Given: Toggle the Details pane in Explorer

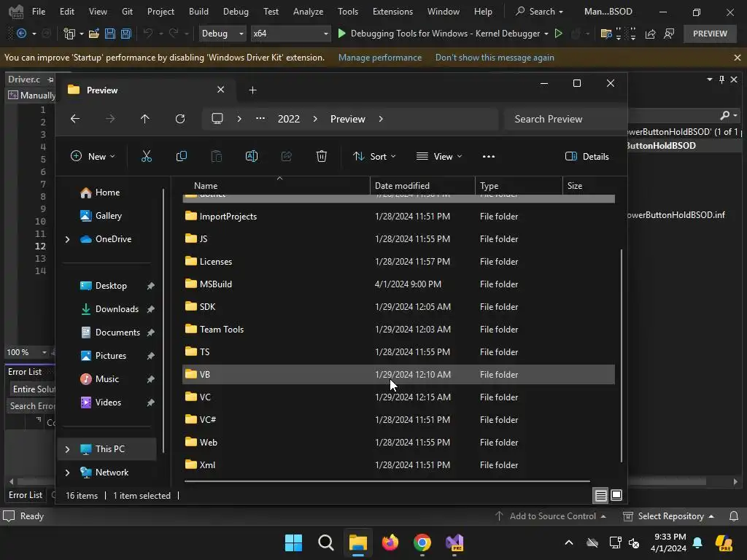Looking at the screenshot, I should point(587,156).
